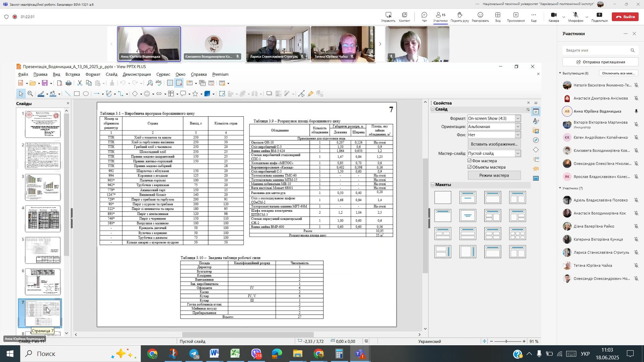Toggle the Teams microphone mute button
644x362 pixels.
pyautogui.click(x=576, y=16)
